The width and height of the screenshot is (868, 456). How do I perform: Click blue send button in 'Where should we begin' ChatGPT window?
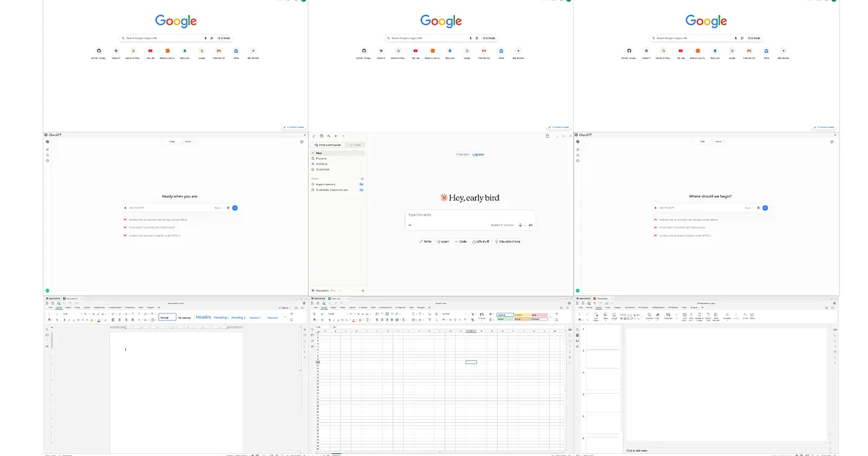765,208
